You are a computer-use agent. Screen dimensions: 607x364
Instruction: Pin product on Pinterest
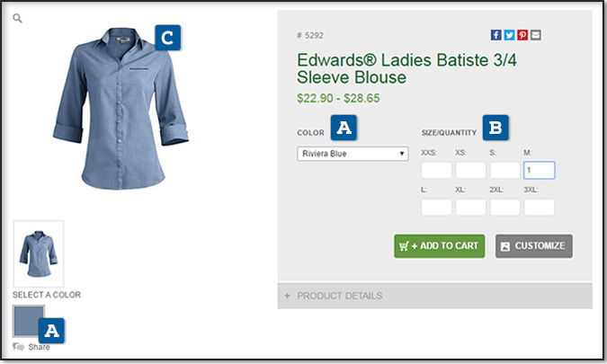[522, 35]
